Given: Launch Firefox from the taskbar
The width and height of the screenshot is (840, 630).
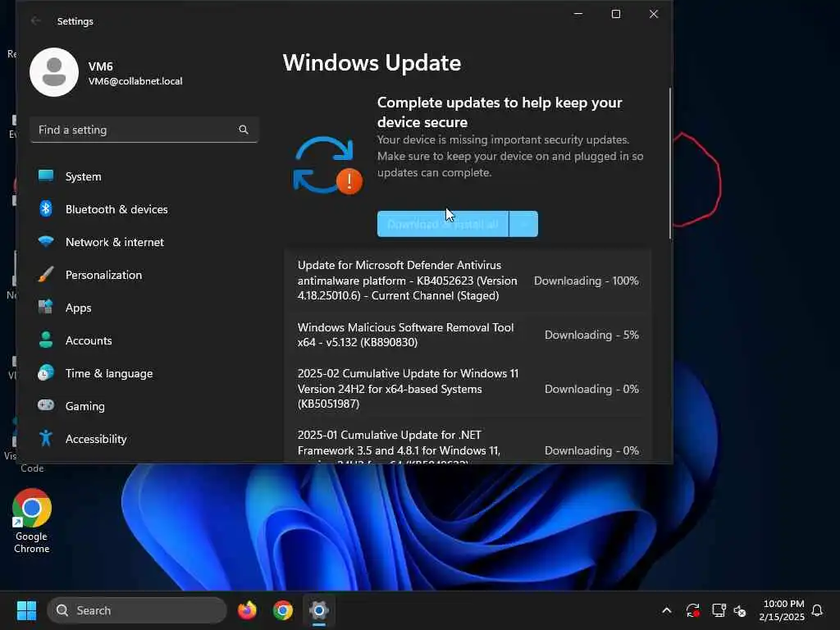Looking at the screenshot, I should pyautogui.click(x=247, y=610).
